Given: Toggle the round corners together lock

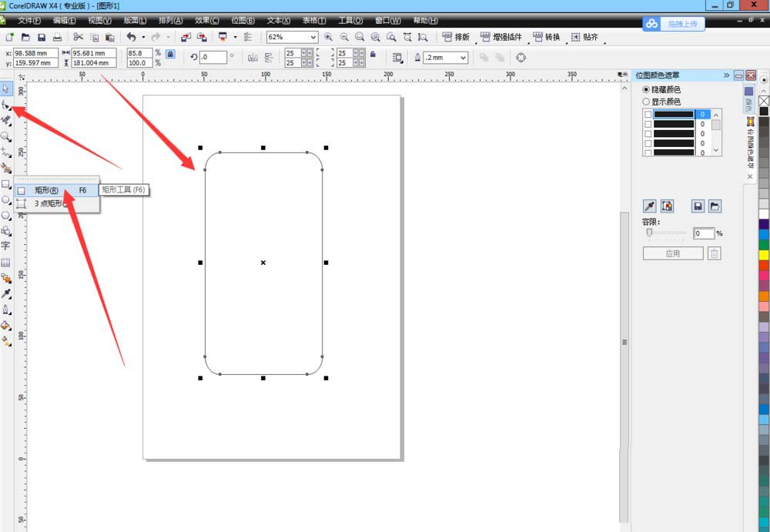Looking at the screenshot, I should [373, 54].
